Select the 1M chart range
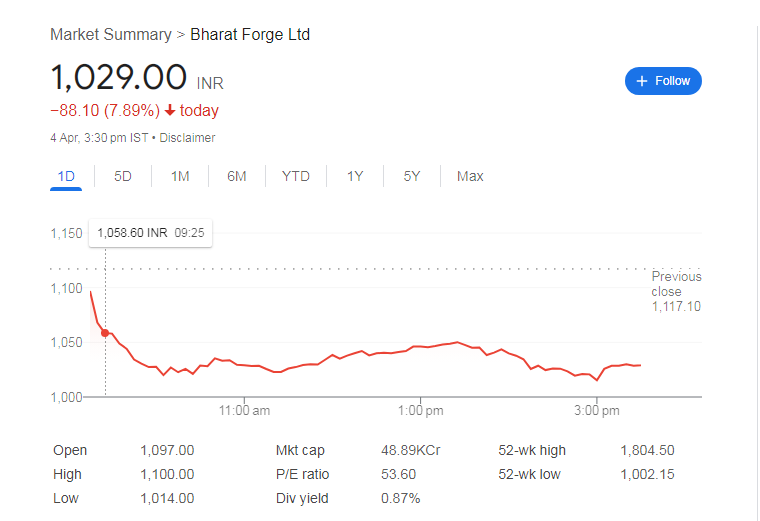Image resolution: width=760 pixels, height=521 pixels. (180, 176)
